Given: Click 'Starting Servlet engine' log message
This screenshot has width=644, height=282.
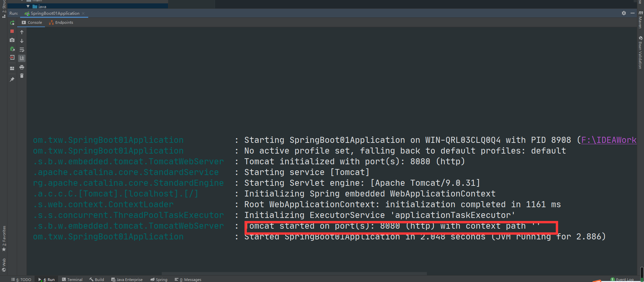Looking at the screenshot, I should click(362, 183).
